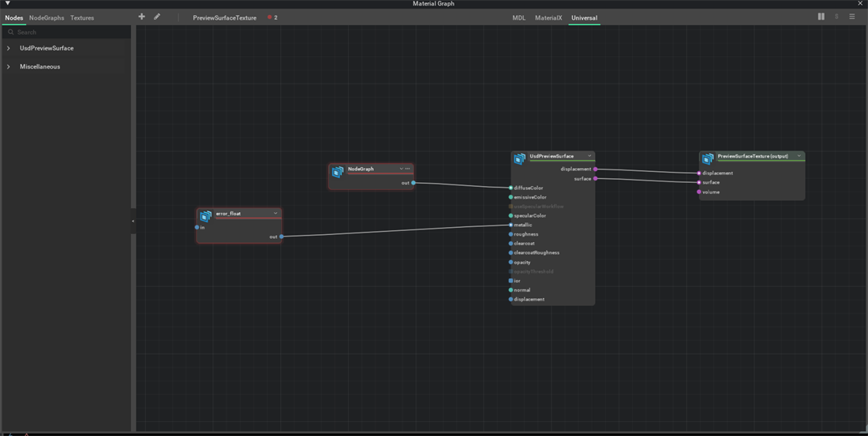The image size is (868, 436).
Task: Select the error_float node title
Action: coord(228,214)
